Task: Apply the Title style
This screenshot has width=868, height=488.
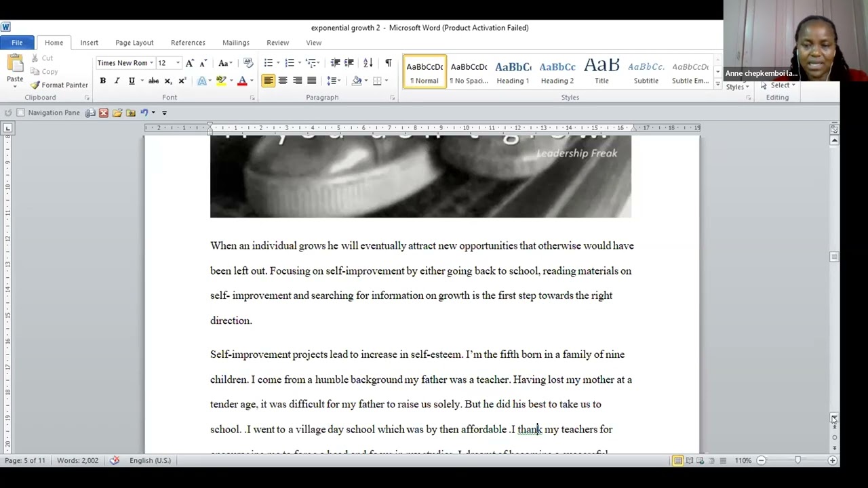Action: pyautogui.click(x=601, y=72)
